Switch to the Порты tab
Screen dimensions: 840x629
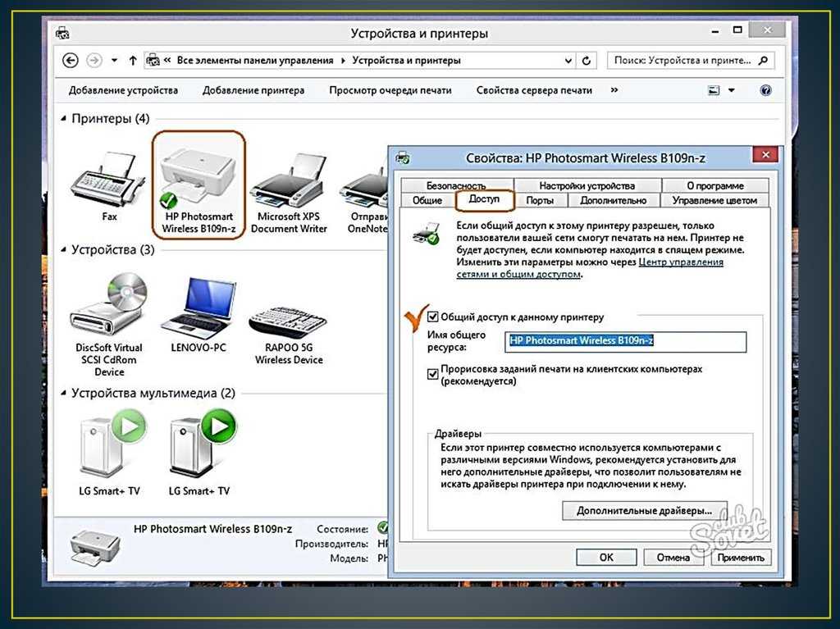click(540, 200)
